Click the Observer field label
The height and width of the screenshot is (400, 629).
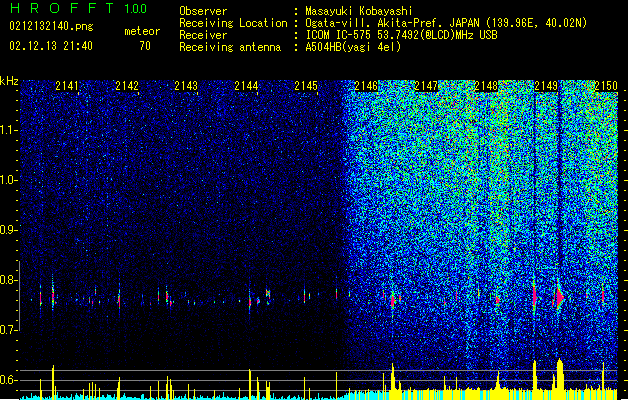coord(203,11)
